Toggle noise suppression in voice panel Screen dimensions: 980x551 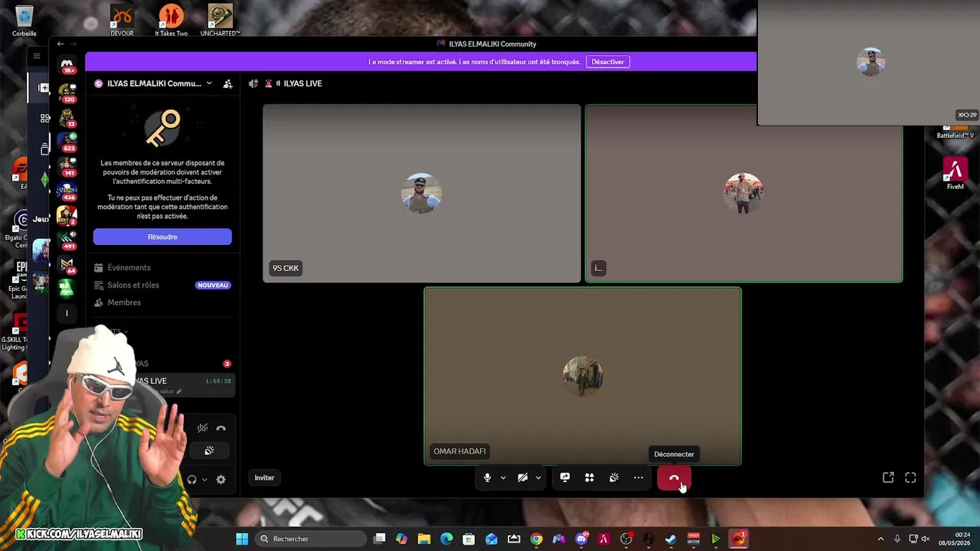click(x=202, y=429)
